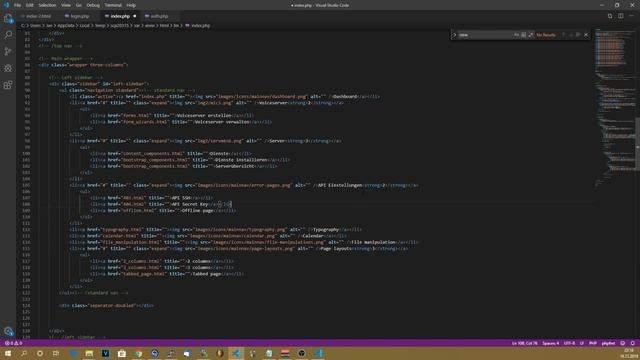The image size is (640, 360).
Task: Open the Explorer view in activity bar
Action: point(8,18)
